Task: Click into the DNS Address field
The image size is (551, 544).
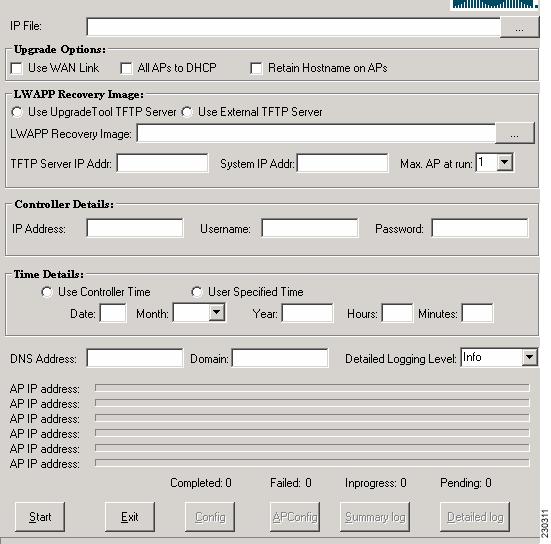Action: pos(135,358)
